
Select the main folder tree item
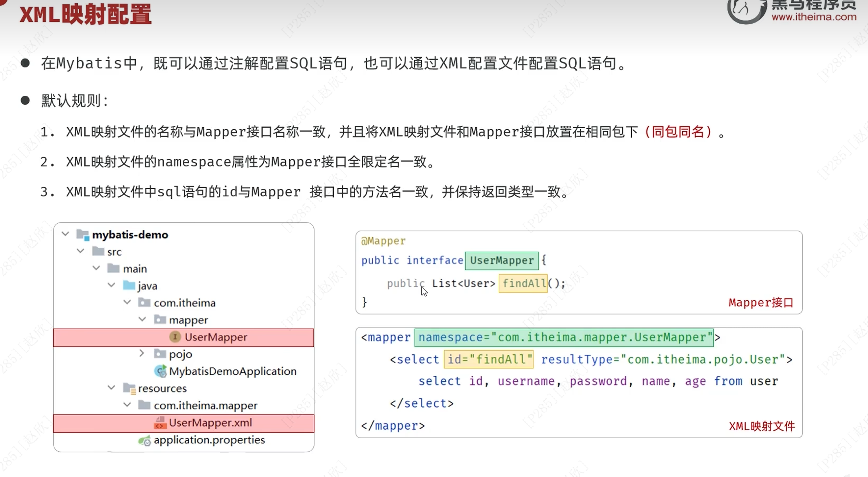[135, 269]
